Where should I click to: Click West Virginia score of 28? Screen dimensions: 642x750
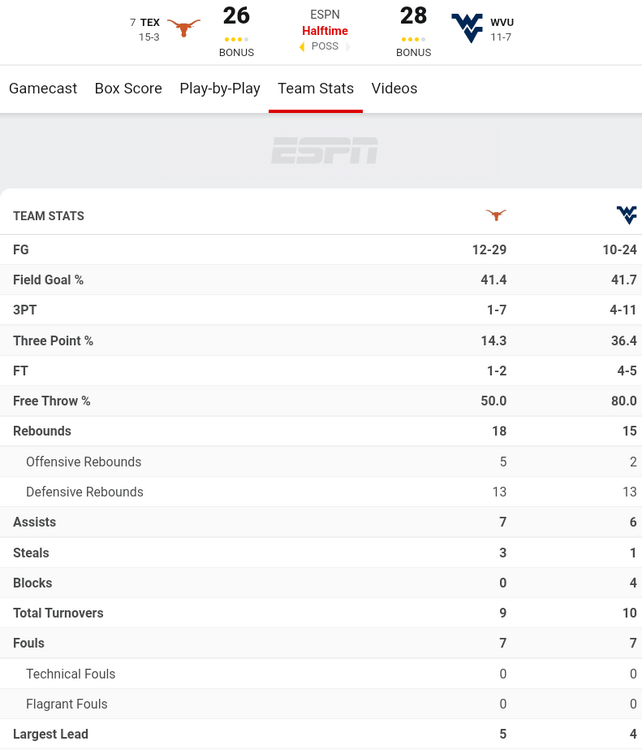pyautogui.click(x=413, y=16)
